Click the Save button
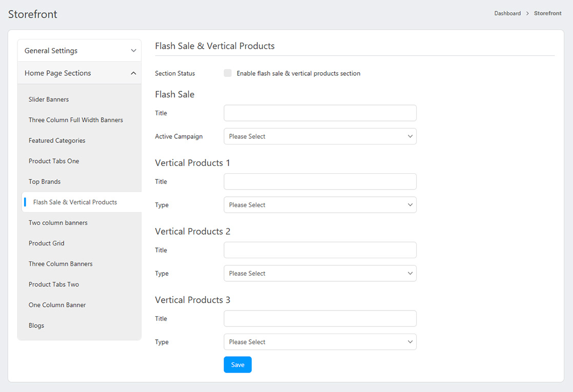This screenshot has width=573, height=392. pyautogui.click(x=237, y=365)
